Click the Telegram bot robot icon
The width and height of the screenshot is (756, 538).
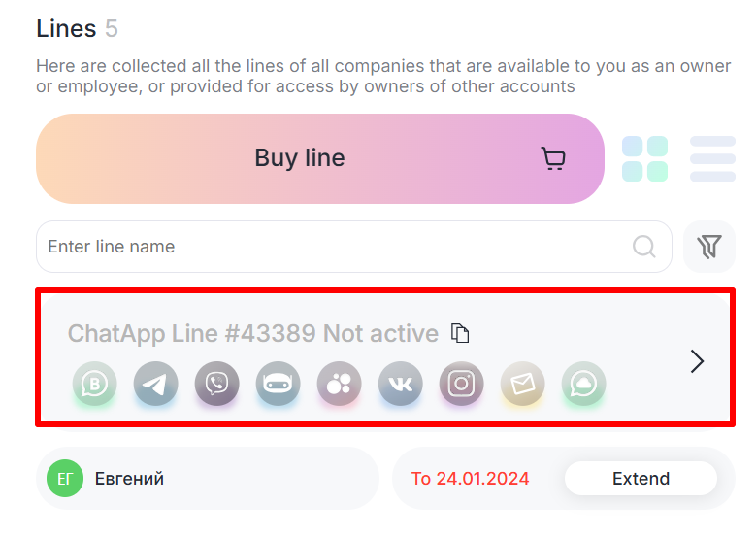(x=279, y=384)
